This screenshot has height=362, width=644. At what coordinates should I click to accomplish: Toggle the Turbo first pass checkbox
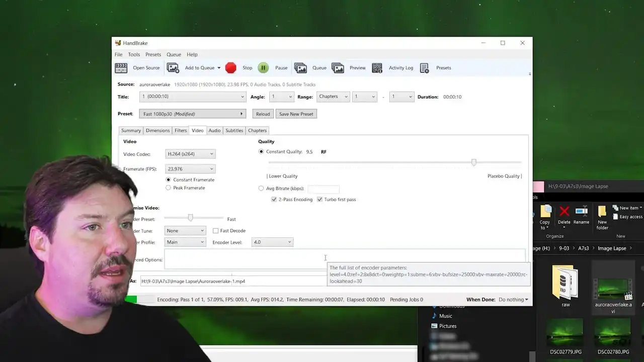319,200
